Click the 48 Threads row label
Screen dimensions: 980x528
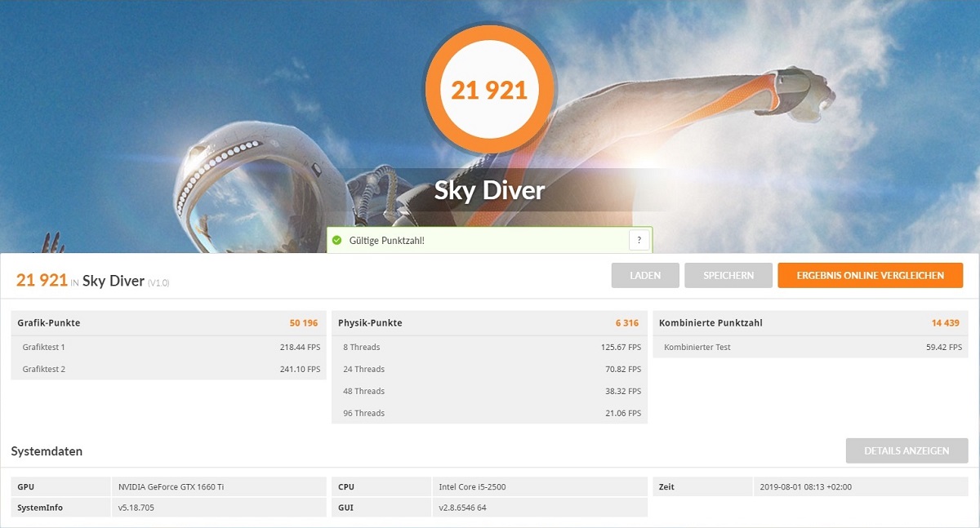364,391
